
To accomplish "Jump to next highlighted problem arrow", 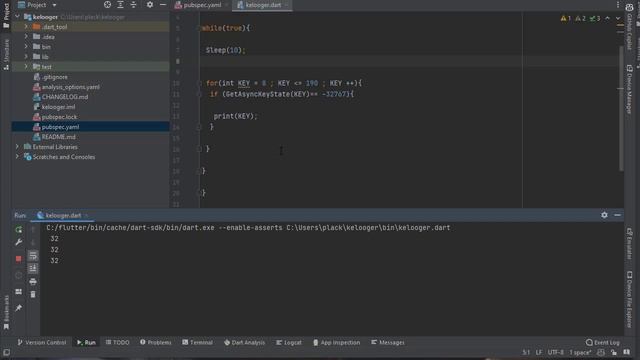I will point(618,18).
